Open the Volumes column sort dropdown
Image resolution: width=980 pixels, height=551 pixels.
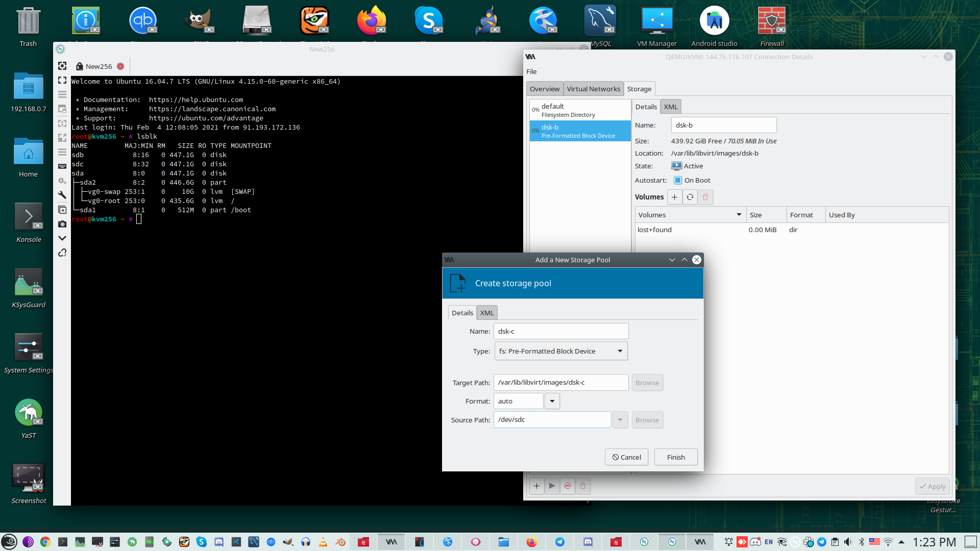coord(739,215)
